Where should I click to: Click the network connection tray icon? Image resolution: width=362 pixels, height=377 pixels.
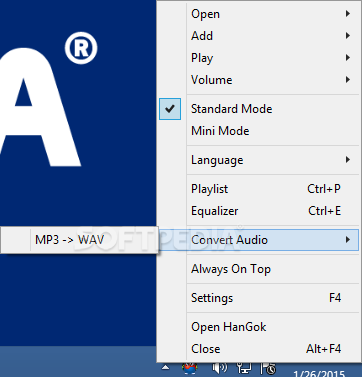click(244, 368)
